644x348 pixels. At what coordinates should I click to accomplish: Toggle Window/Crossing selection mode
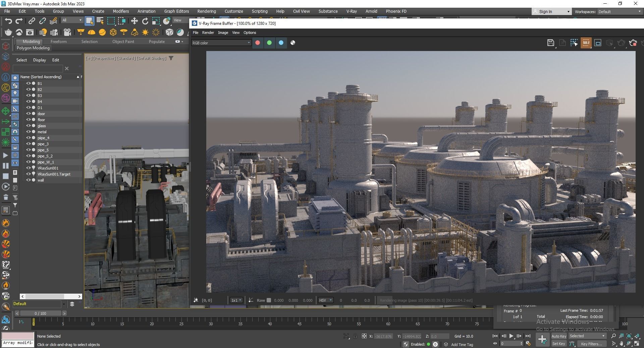click(122, 21)
